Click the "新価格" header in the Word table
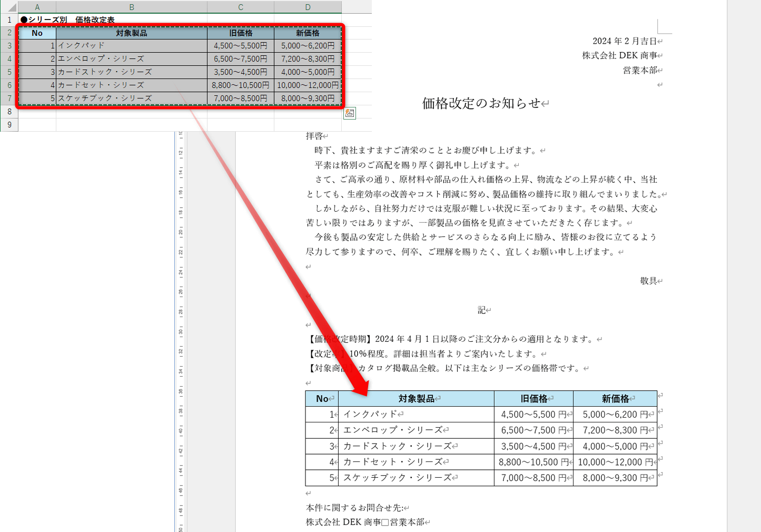 click(615, 399)
